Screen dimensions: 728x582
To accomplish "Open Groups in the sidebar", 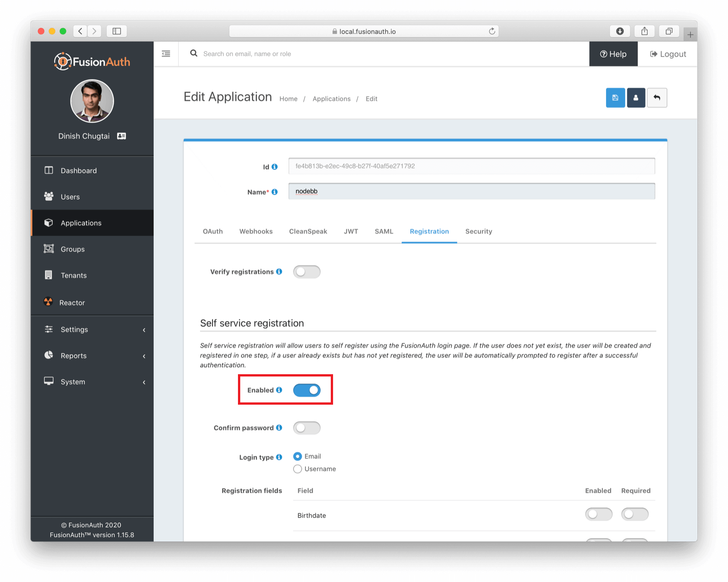I will 92,249.
